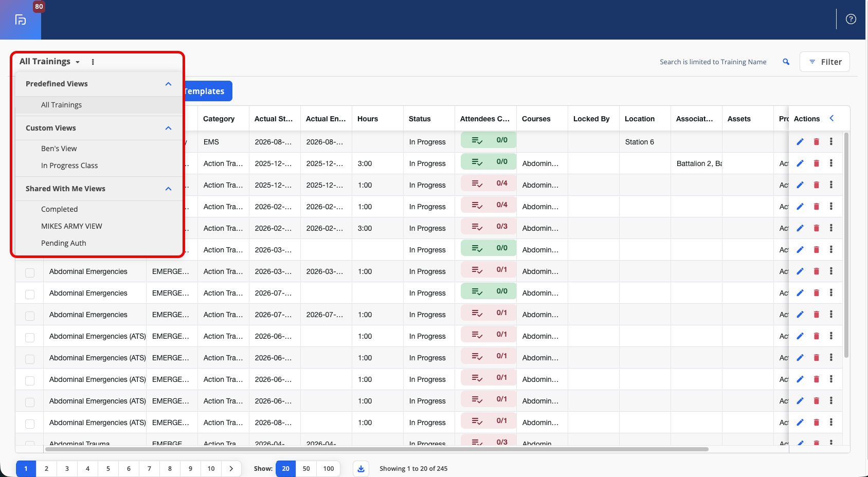The width and height of the screenshot is (868, 477).
Task: Delete the Battalion 2 training row
Action: pos(817,163)
